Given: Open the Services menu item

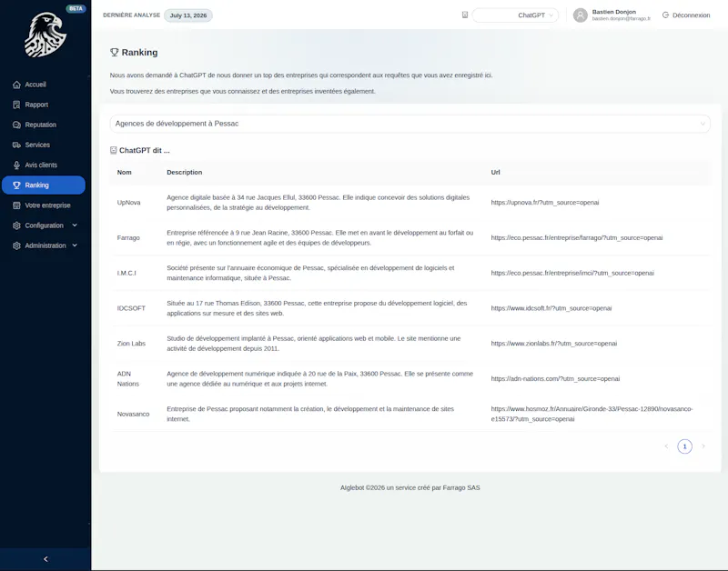Looking at the screenshot, I should (x=44, y=145).
